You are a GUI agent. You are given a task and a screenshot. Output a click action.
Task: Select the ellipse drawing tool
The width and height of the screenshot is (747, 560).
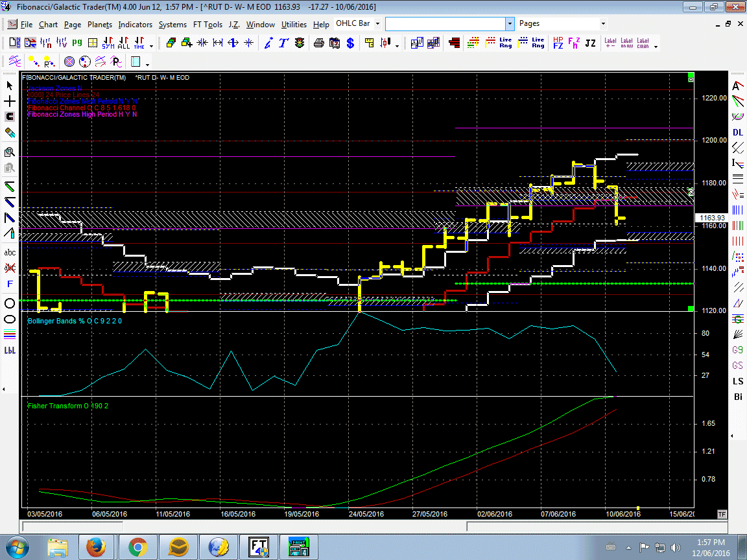tap(10, 319)
